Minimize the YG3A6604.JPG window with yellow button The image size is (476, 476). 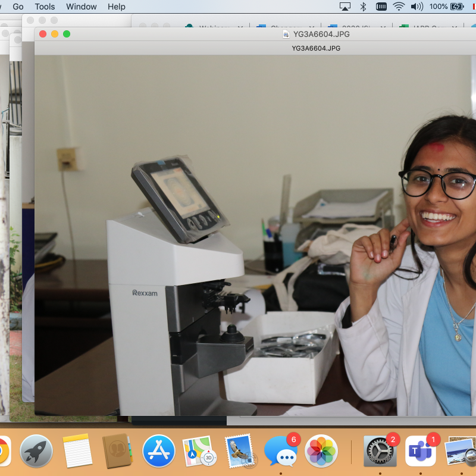coord(55,34)
